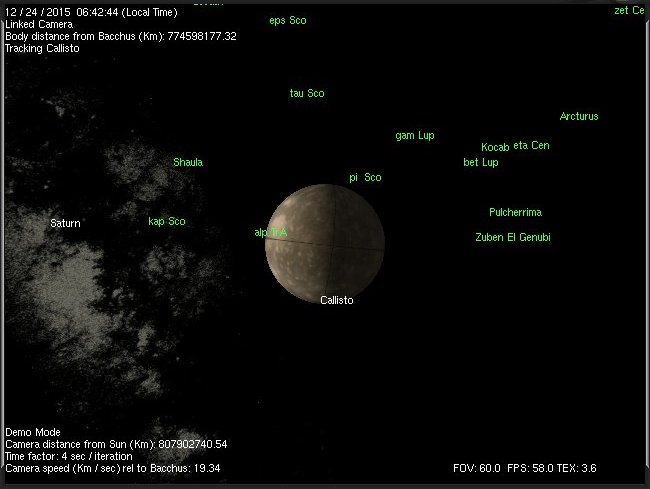650x489 pixels.
Task: Click the Linked Camera status text
Action: pyautogui.click(x=39, y=24)
